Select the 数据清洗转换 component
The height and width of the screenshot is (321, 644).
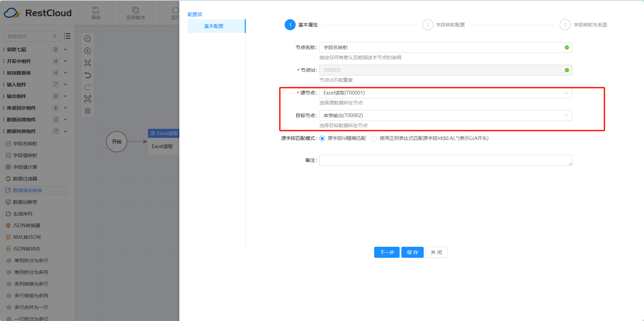point(35,190)
